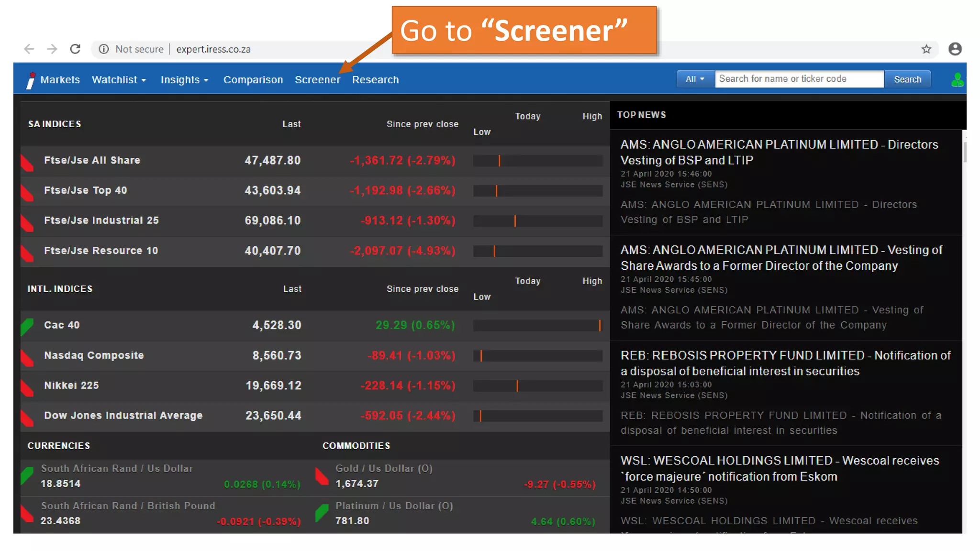This screenshot has width=980, height=551.
Task: Click green indicator for Rand / Us Dollar
Action: click(27, 475)
